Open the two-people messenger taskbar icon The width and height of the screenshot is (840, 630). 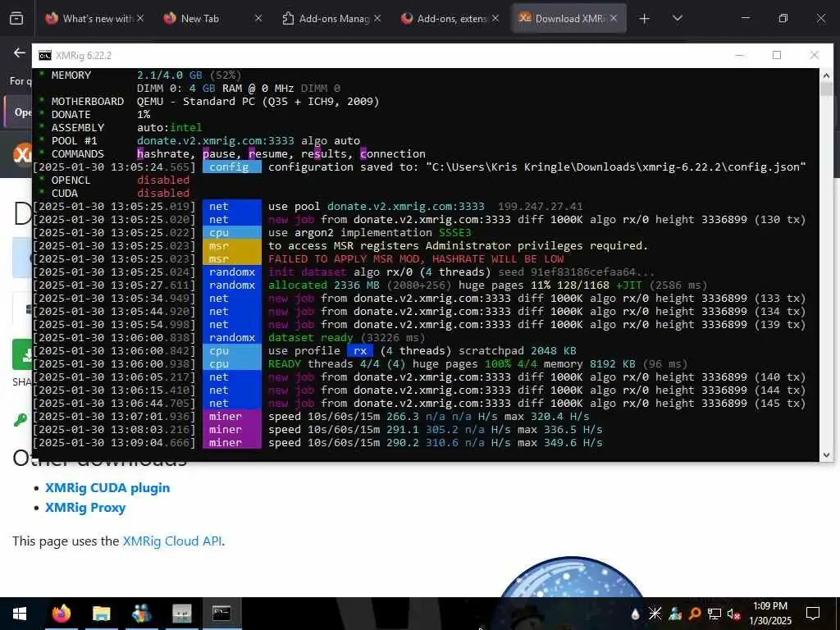[x=141, y=614]
